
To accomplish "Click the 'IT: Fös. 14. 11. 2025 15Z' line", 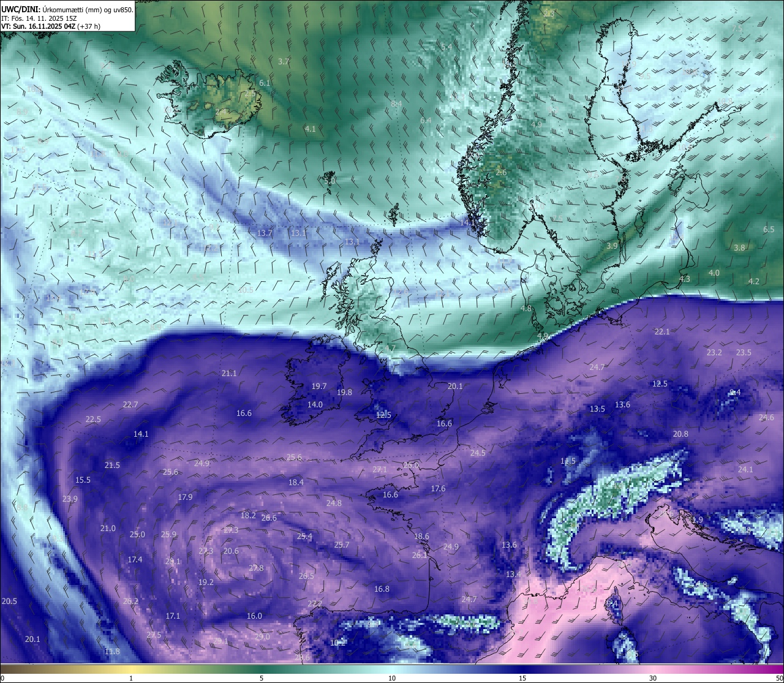I will pos(39,18).
